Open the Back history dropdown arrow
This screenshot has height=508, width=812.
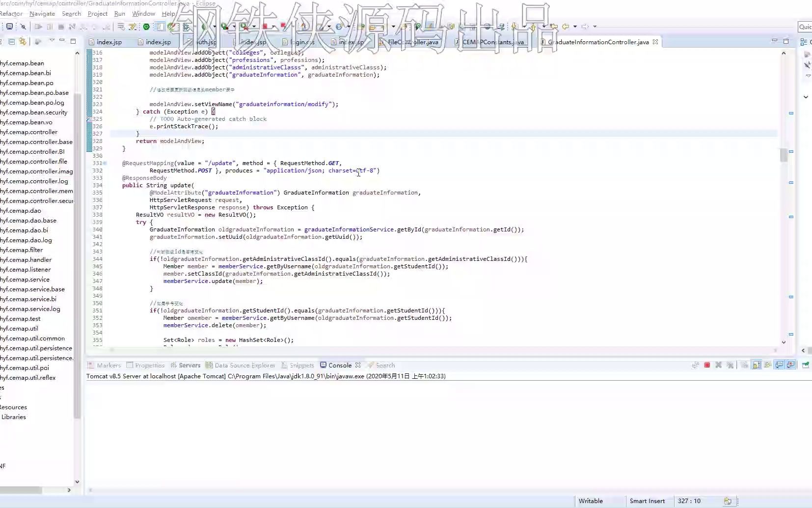point(575,27)
